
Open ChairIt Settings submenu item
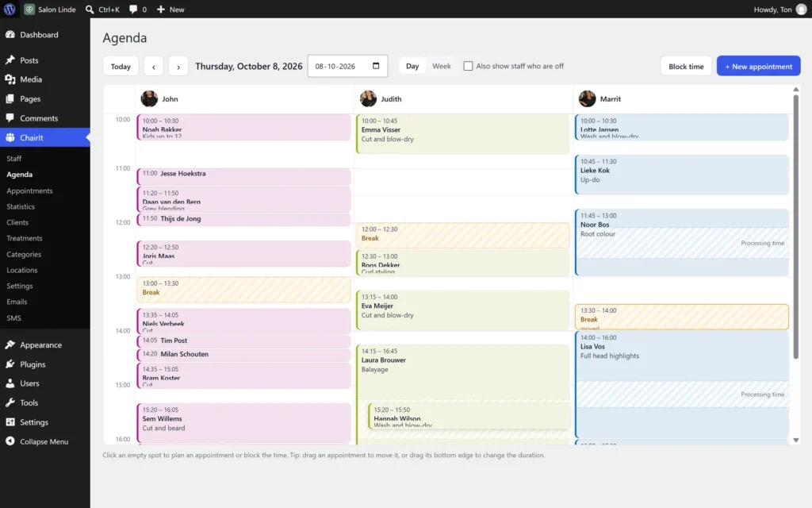tap(20, 286)
